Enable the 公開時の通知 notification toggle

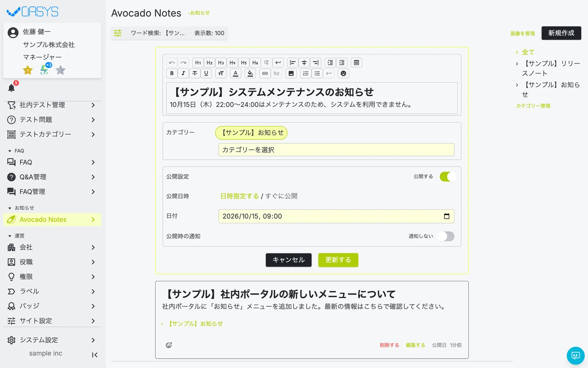[x=446, y=236]
